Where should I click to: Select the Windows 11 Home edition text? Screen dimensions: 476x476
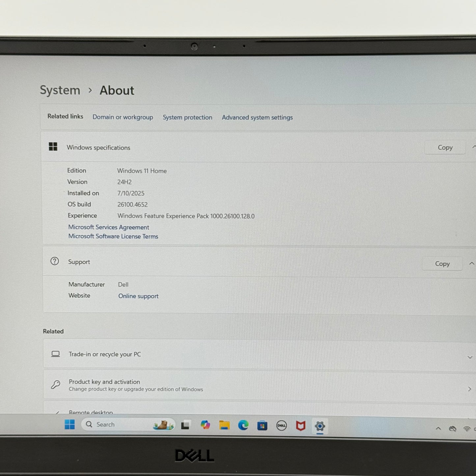[x=142, y=171]
